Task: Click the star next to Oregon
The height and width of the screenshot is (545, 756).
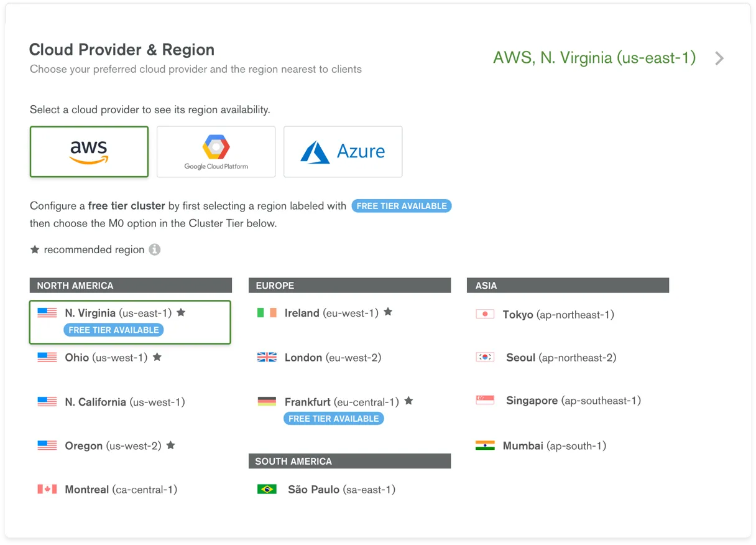Action: (170, 445)
